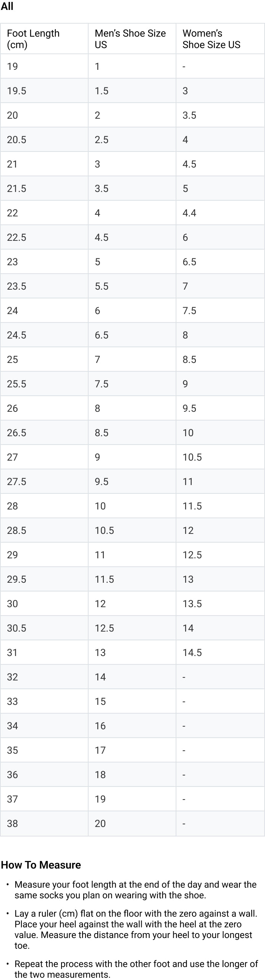Image resolution: width=265 pixels, height=980 pixels.
Task: Click women's size 14.5 cell
Action: tap(220, 653)
